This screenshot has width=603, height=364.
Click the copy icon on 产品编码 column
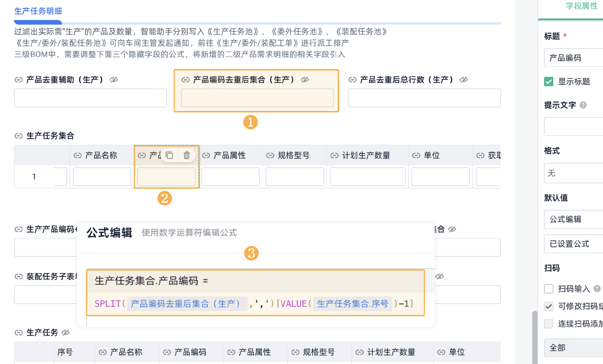[x=169, y=155]
